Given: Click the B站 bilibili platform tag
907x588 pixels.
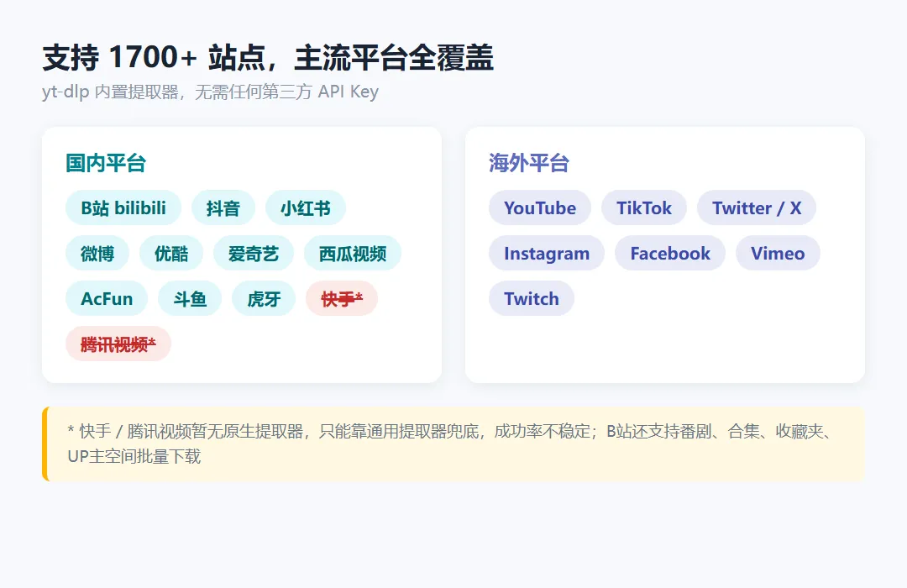Looking at the screenshot, I should [x=123, y=207].
